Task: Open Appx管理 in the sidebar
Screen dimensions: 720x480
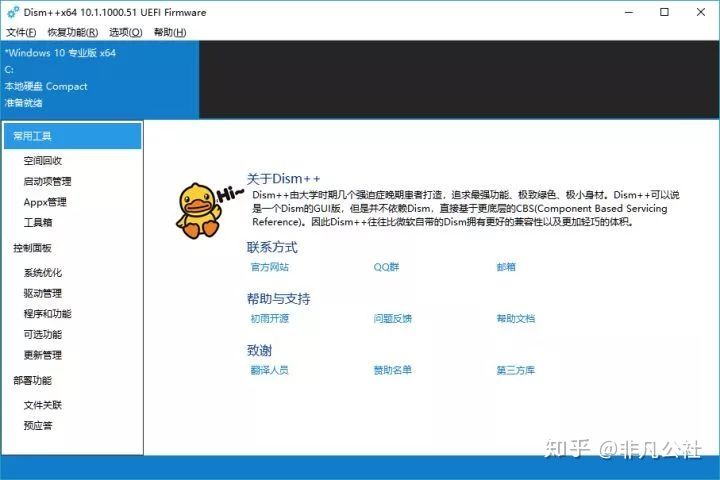Action: click(x=45, y=202)
